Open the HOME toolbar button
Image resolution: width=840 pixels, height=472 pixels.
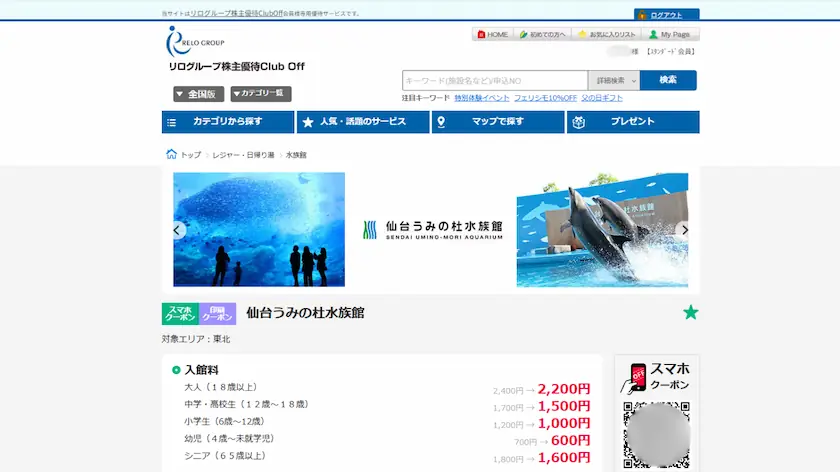click(x=492, y=34)
